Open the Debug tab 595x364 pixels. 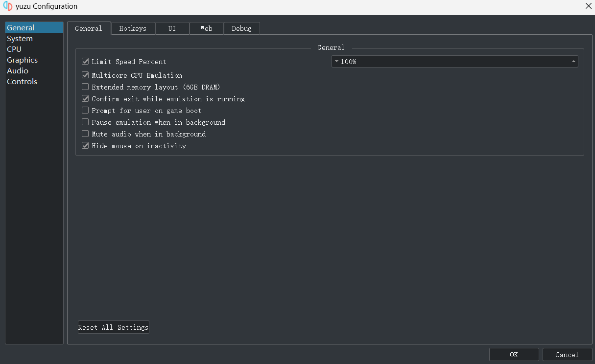pos(241,28)
